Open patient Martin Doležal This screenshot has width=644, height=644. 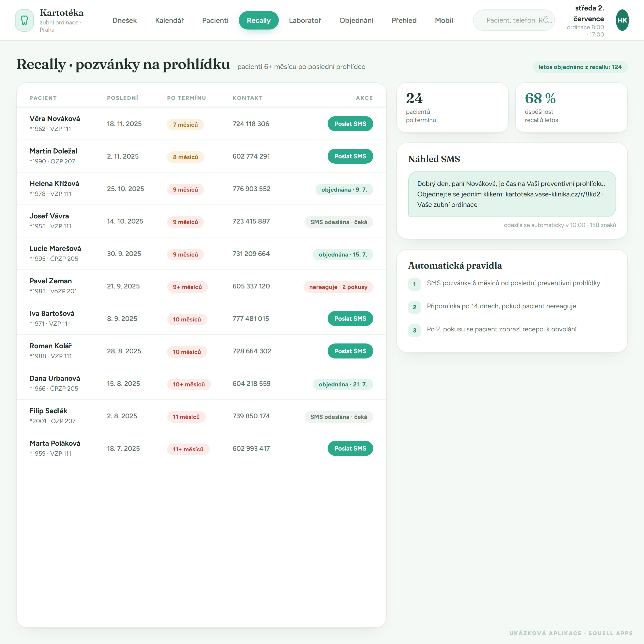click(x=53, y=151)
